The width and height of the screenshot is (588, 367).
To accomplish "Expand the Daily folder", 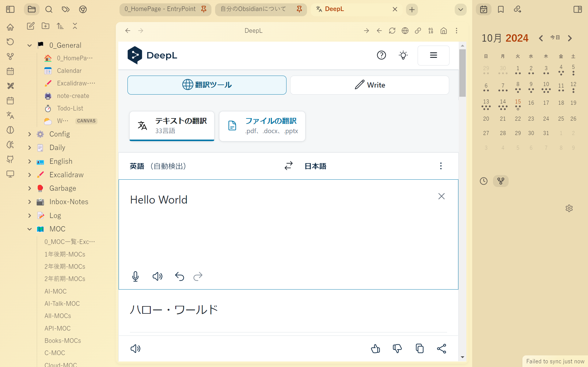I will pyautogui.click(x=29, y=148).
